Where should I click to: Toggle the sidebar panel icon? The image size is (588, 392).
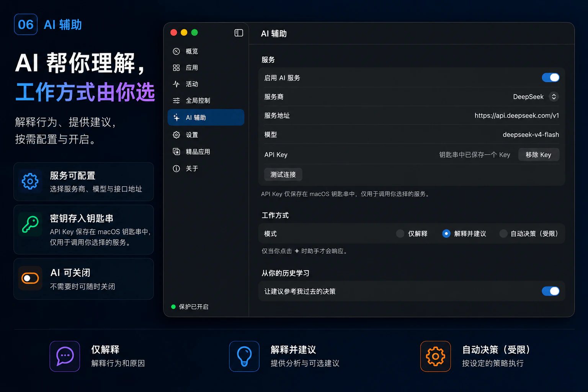coord(238,33)
